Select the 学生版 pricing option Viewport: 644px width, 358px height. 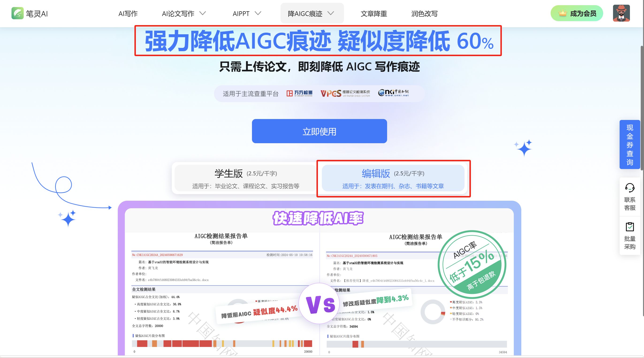[245, 178]
